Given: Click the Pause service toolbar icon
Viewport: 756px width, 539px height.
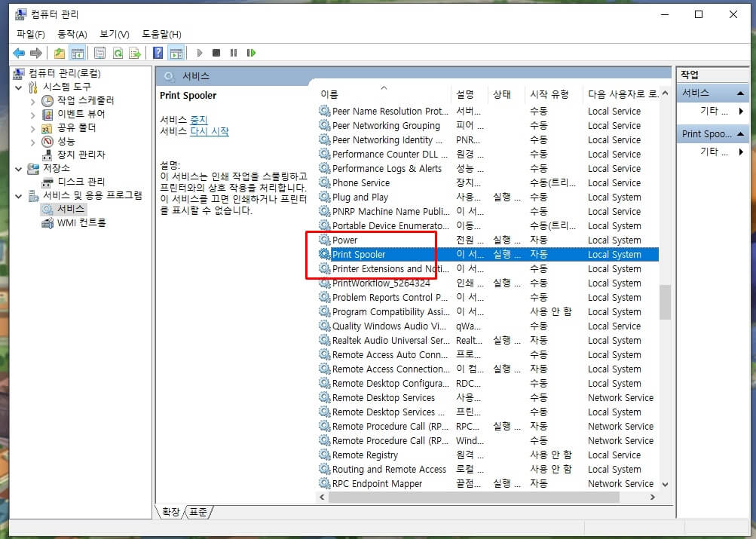Looking at the screenshot, I should (x=234, y=53).
